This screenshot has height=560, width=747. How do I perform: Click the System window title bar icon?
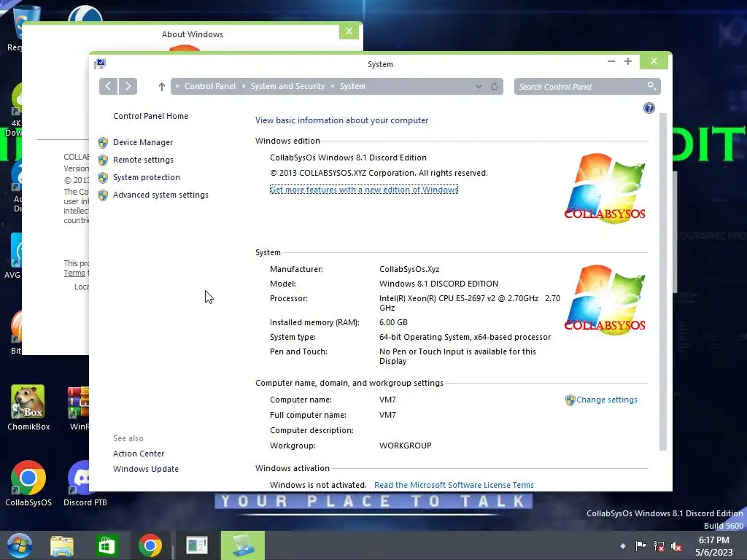[x=99, y=63]
